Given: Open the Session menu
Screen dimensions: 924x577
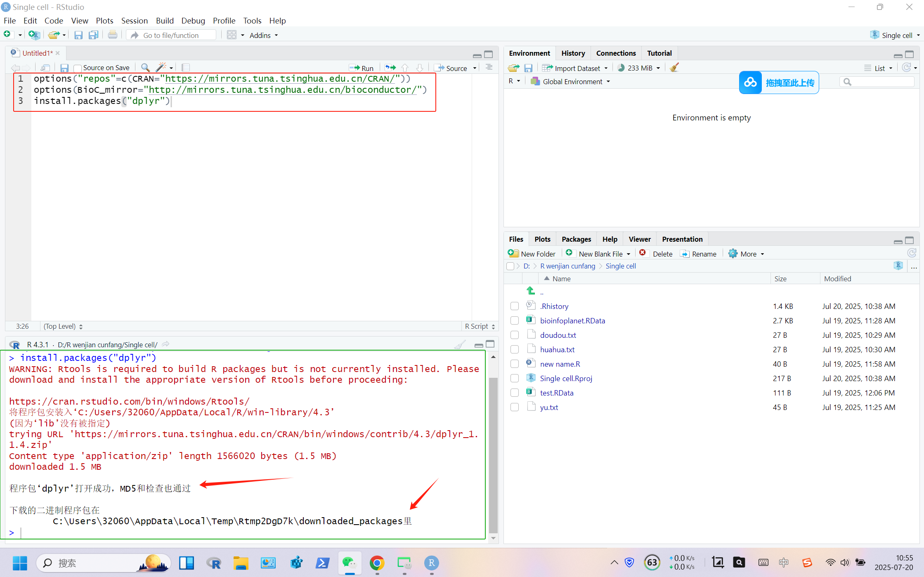Looking at the screenshot, I should point(134,21).
